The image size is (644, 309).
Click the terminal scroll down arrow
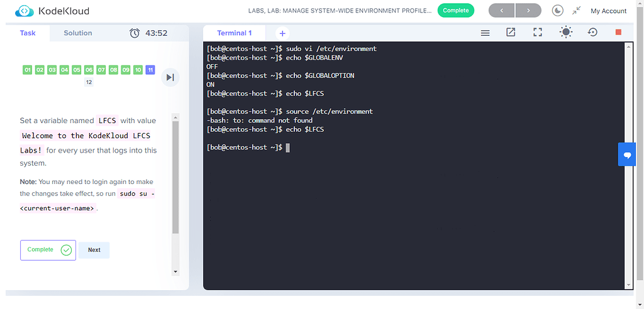pos(628,285)
